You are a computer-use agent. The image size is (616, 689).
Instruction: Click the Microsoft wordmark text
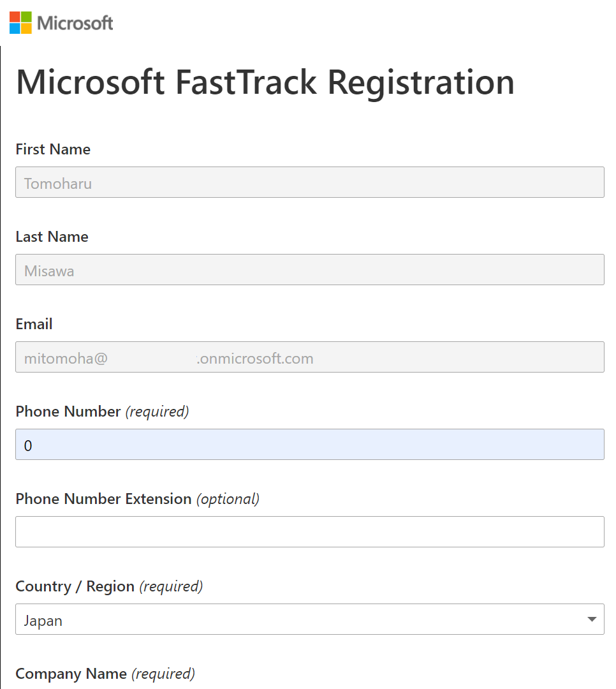(x=75, y=23)
